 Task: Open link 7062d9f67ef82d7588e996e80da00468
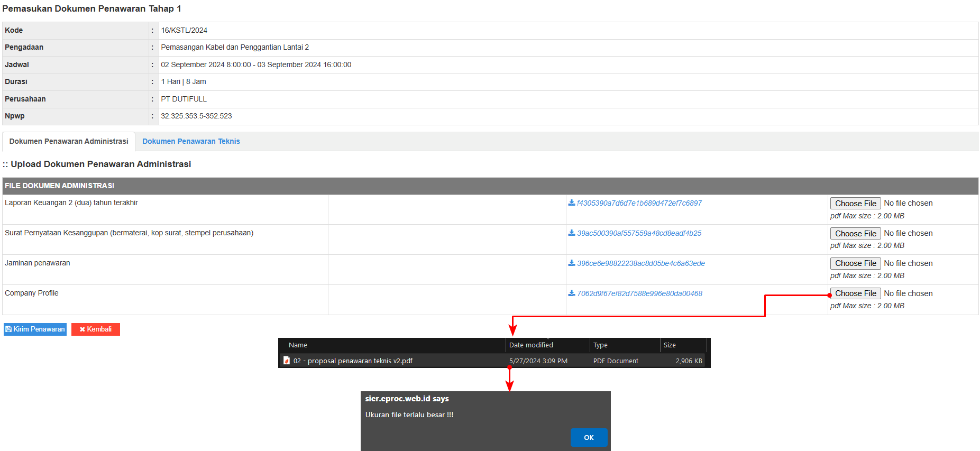[x=639, y=293]
